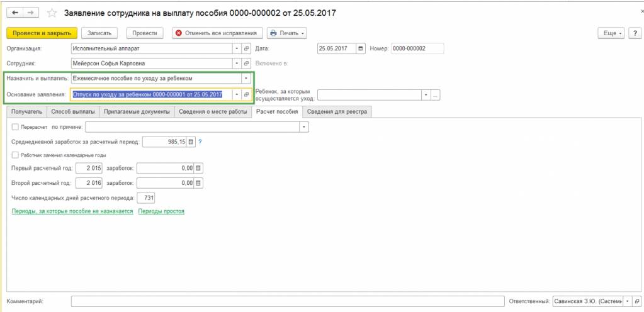Open the Основание заявления linked document icon
Viewport: 644px width, 312px height.
pyautogui.click(x=246, y=94)
